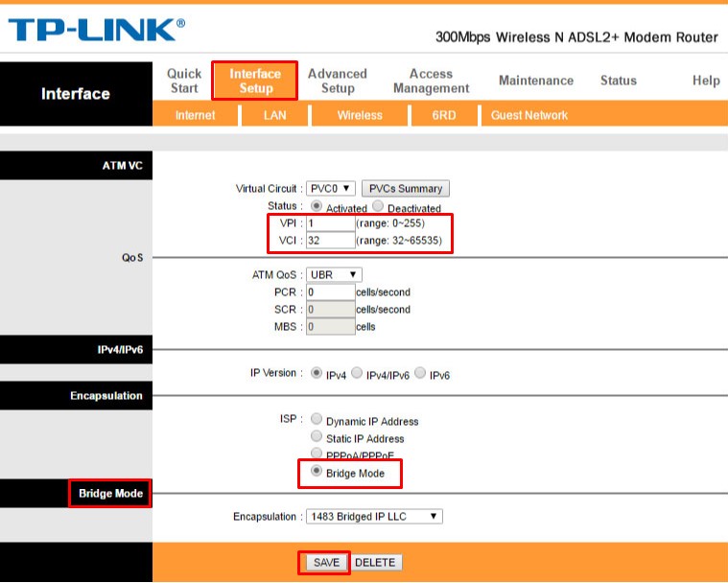Switch to the Maintenance tab
This screenshot has width=728, height=583.
536,81
